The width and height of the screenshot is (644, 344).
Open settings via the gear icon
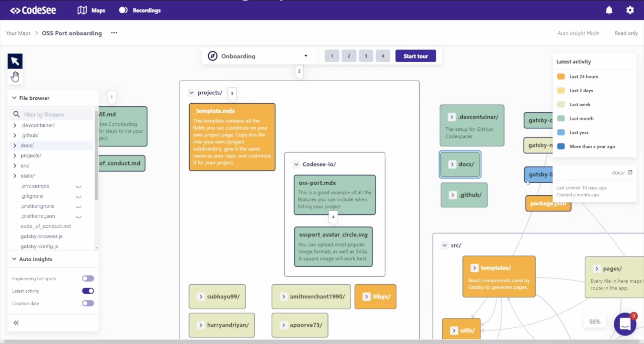(630, 10)
